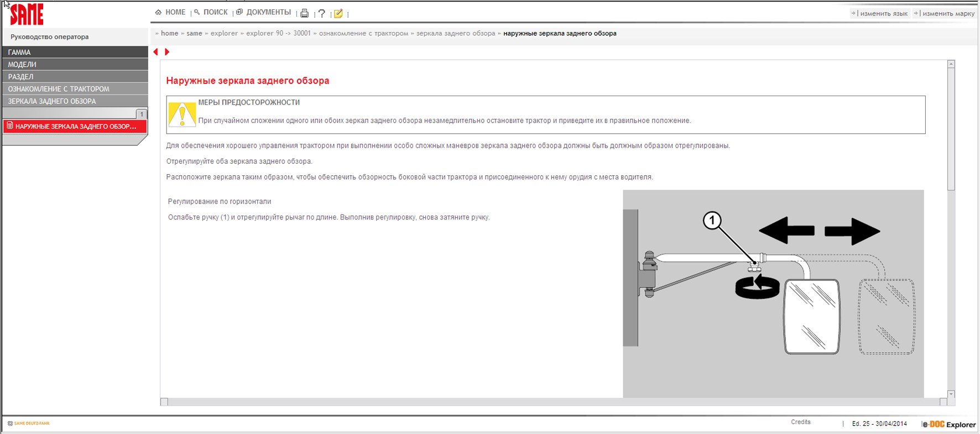Open help via the question mark icon
The height and width of the screenshot is (434, 980).
(321, 13)
